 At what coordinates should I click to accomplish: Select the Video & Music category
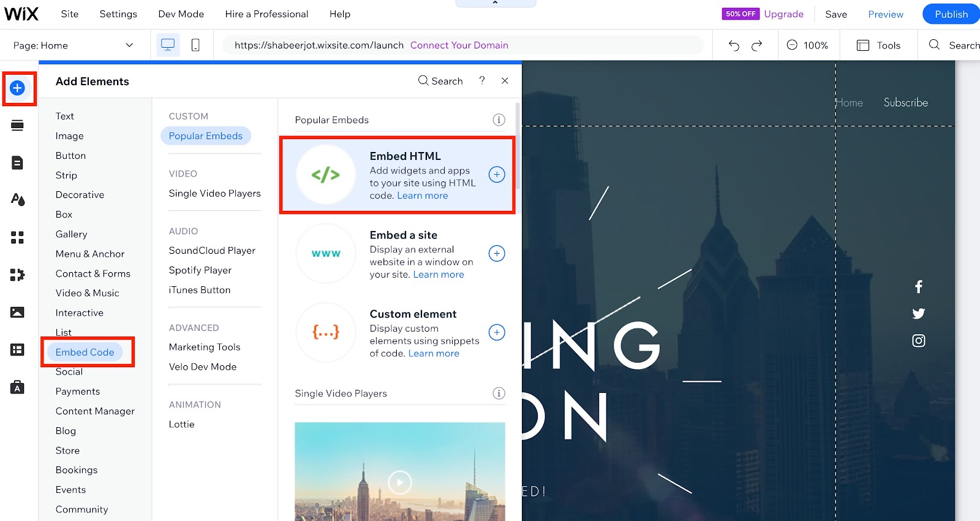(x=88, y=293)
